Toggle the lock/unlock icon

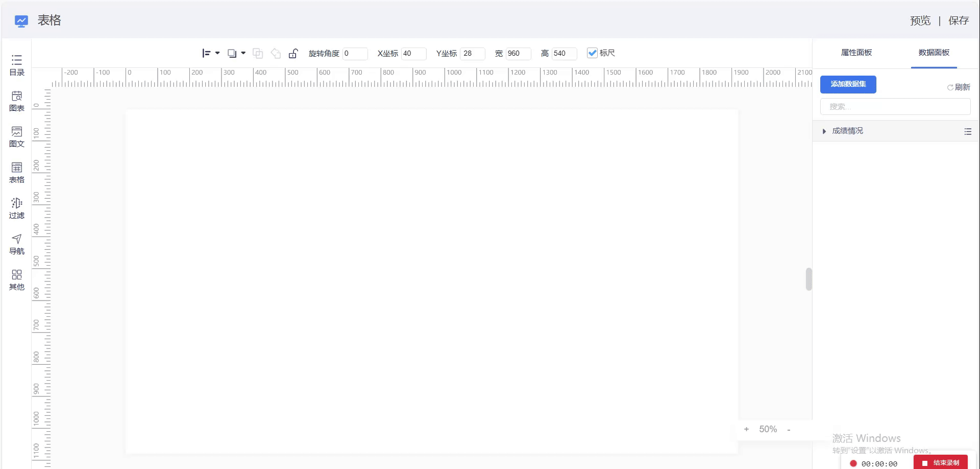pyautogui.click(x=293, y=53)
